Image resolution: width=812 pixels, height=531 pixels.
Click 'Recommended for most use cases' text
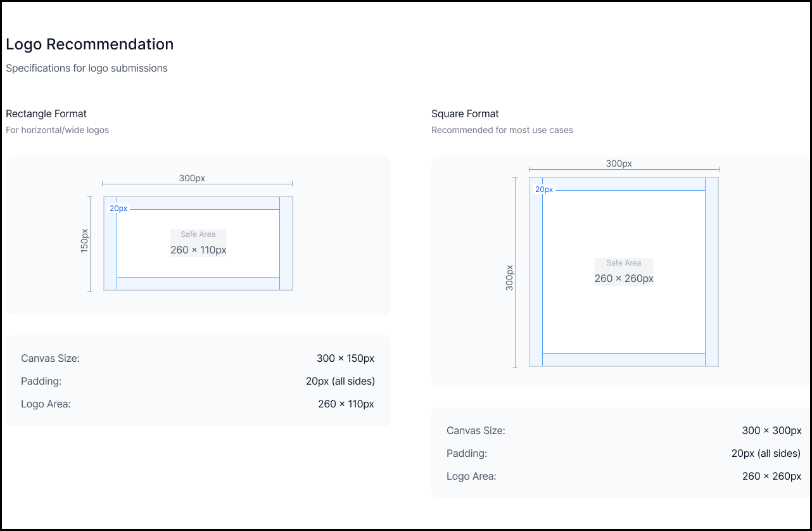pos(502,130)
